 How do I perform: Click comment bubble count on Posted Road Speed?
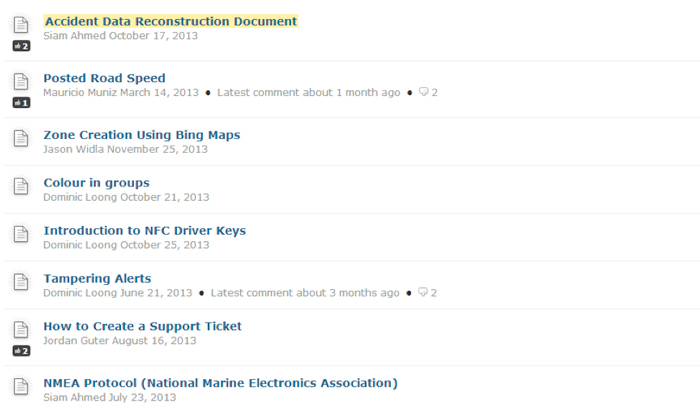(428, 93)
